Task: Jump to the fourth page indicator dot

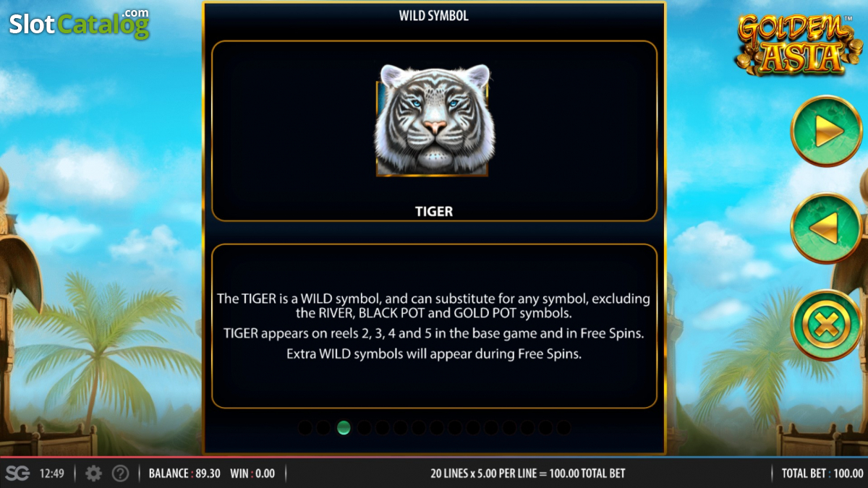Action: (364, 428)
